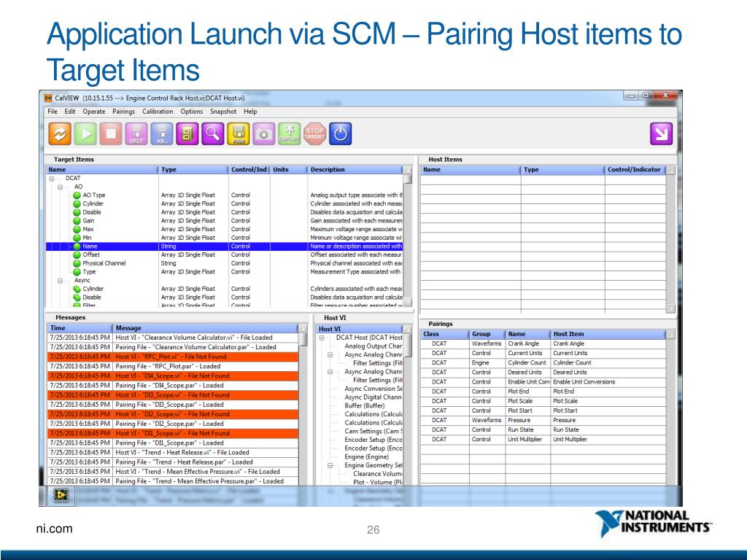Select the "RPC_Plot.vi" File Not Found message

pos(173,357)
